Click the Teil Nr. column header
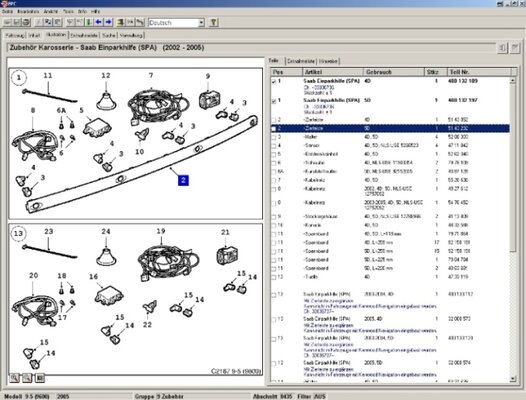 click(x=479, y=72)
